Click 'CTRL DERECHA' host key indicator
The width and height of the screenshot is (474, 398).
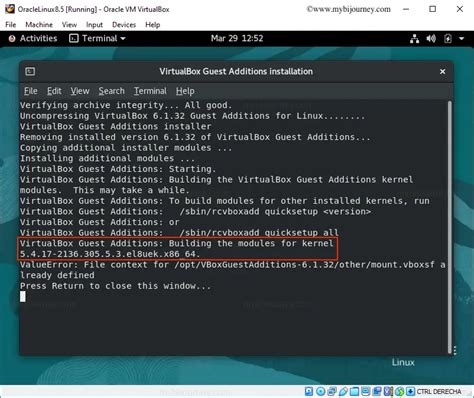(439, 392)
